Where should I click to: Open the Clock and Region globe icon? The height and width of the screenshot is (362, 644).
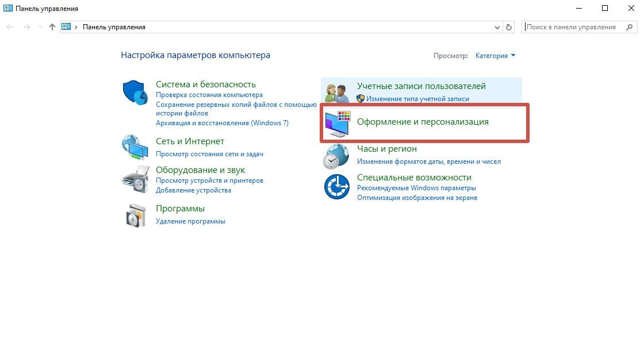tap(336, 156)
